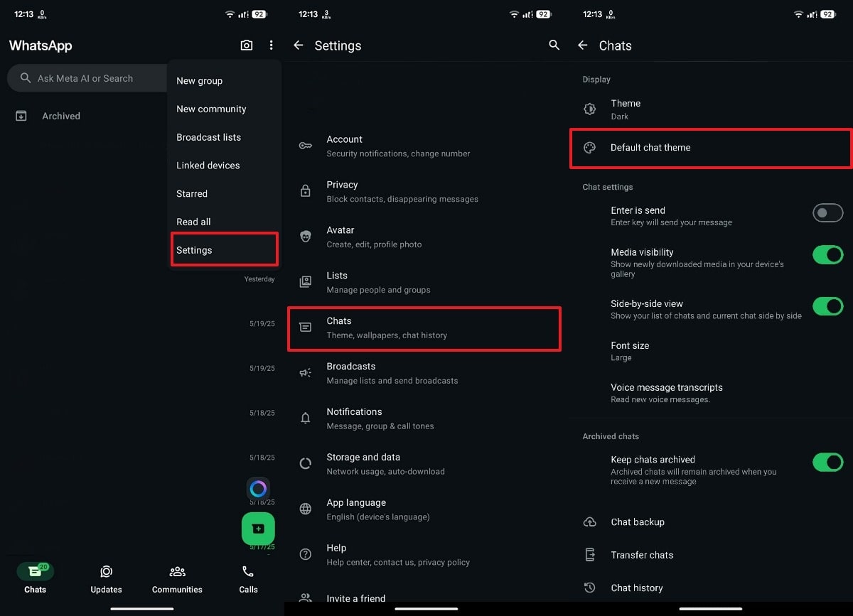This screenshot has width=853, height=616.
Task: Choose New group from the menu
Action: [199, 80]
